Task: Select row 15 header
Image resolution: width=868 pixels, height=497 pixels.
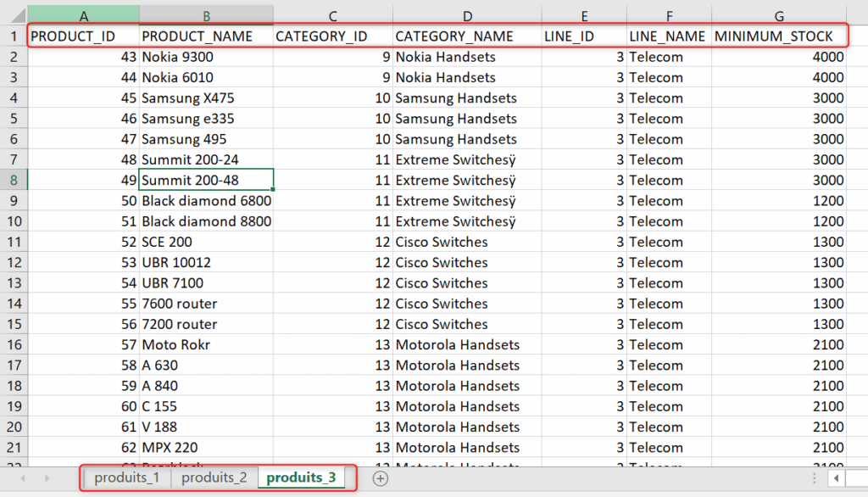Action: (14, 324)
